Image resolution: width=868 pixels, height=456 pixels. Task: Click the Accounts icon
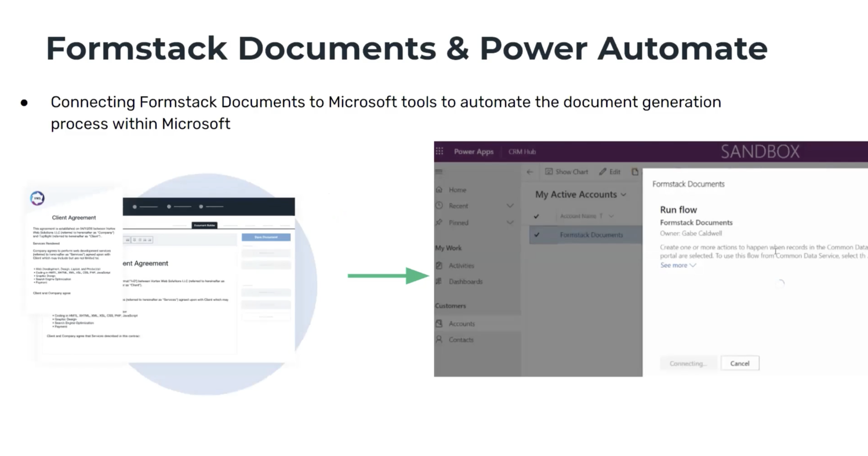[x=439, y=324]
